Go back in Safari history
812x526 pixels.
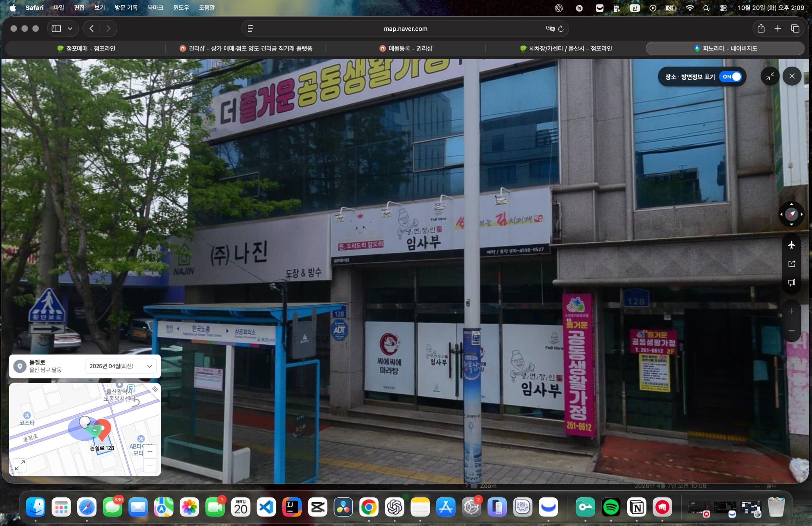pyautogui.click(x=92, y=29)
